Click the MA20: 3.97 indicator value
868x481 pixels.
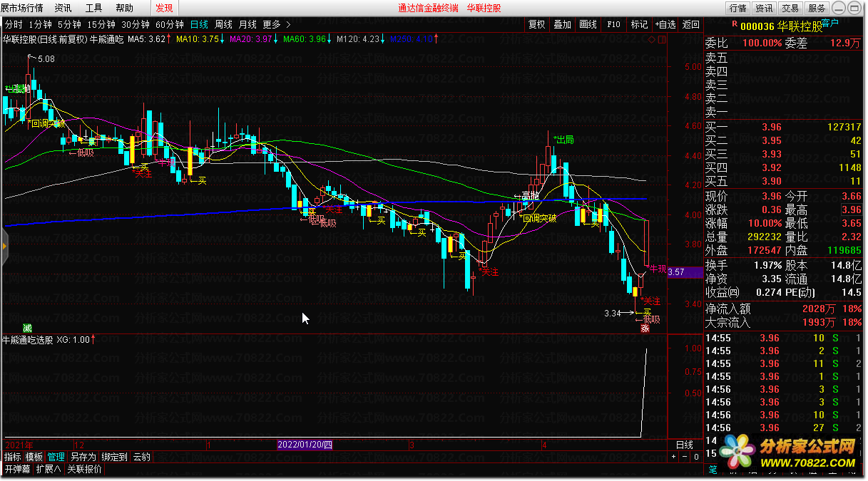250,39
